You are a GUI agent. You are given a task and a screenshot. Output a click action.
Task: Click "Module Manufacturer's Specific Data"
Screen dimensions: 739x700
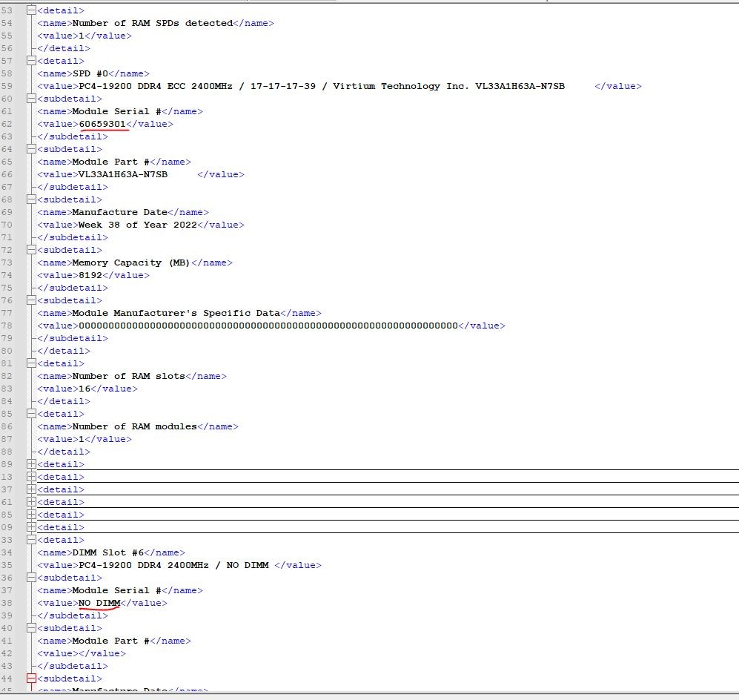pyautogui.click(x=176, y=312)
